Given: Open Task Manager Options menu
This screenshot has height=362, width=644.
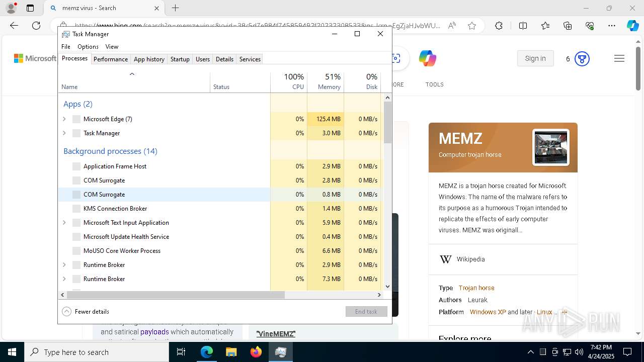Looking at the screenshot, I should point(88,47).
